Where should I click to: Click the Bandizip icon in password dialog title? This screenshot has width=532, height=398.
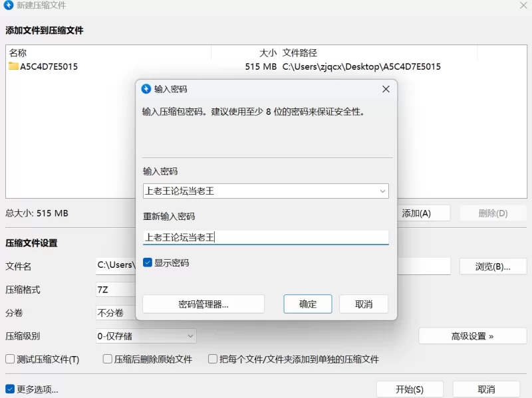point(146,89)
